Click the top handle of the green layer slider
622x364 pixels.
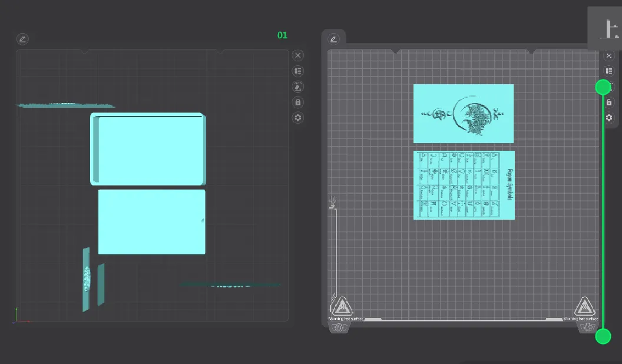[x=603, y=87]
